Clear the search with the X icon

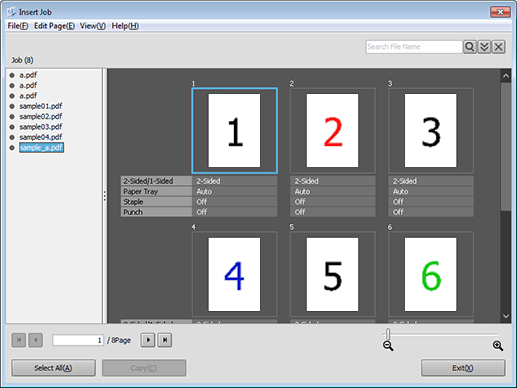pyautogui.click(x=499, y=47)
